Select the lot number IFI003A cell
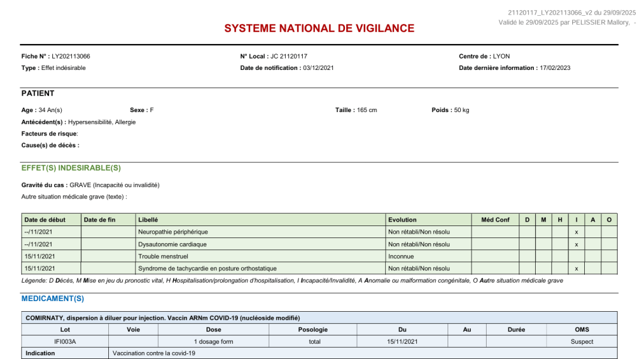This screenshot has height=359, width=644. click(65, 341)
